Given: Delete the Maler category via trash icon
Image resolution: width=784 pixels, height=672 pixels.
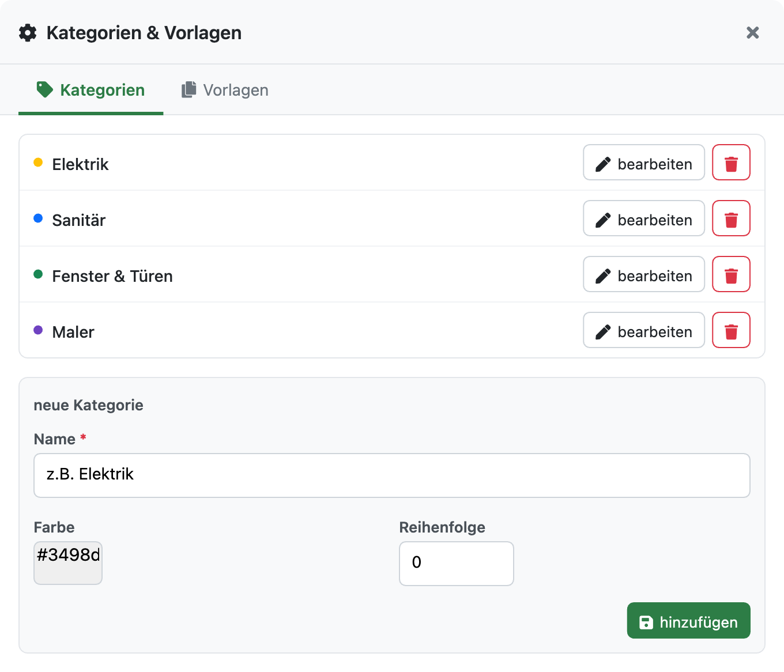Looking at the screenshot, I should pyautogui.click(x=731, y=330).
